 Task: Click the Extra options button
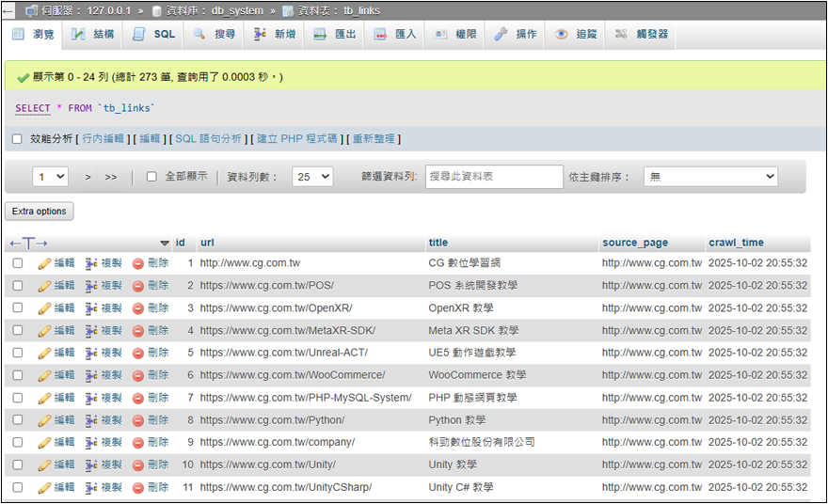click(40, 212)
